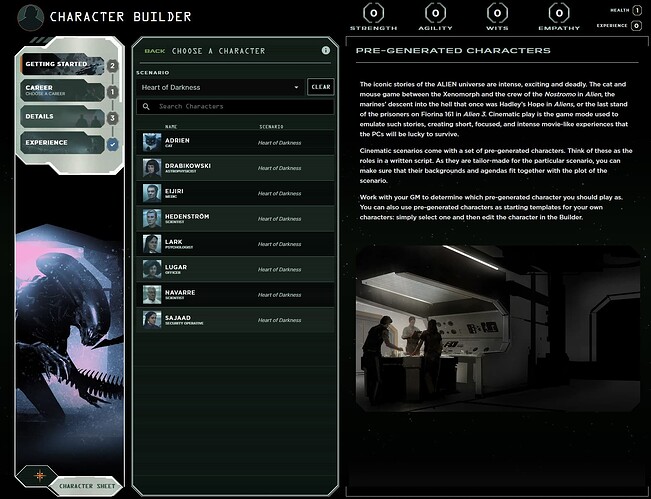This screenshot has height=499, width=651.
Task: Click the orange cross icon near Character Sheet
Action: [39, 476]
